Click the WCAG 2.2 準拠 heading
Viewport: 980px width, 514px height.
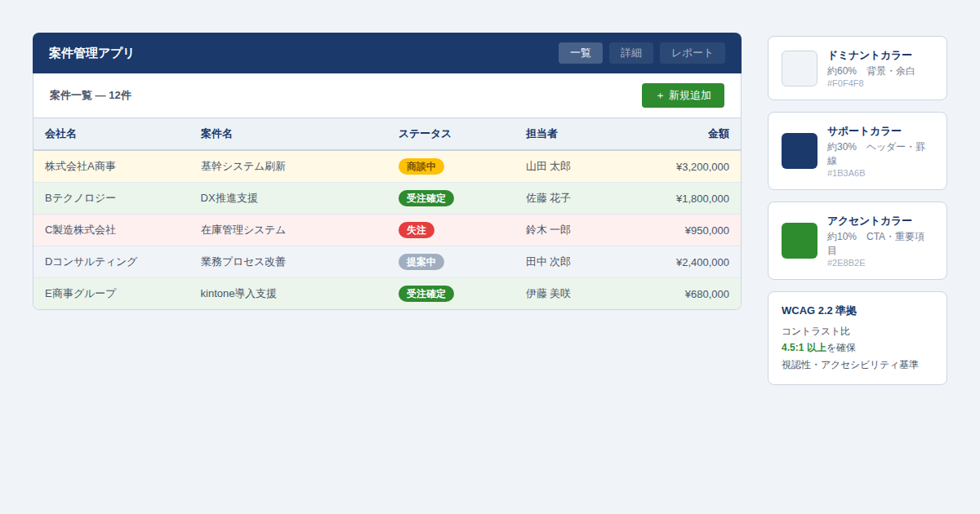[819, 311]
